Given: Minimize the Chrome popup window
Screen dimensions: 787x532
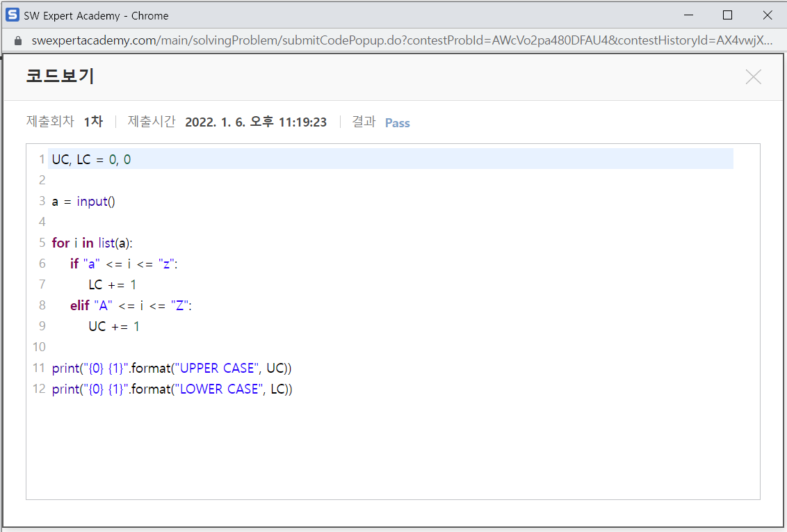Looking at the screenshot, I should tap(688, 15).
